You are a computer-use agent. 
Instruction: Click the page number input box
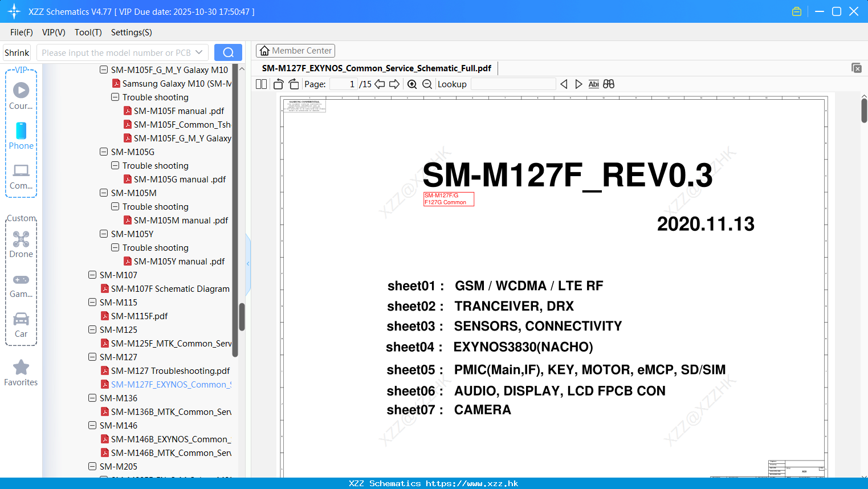(x=344, y=84)
